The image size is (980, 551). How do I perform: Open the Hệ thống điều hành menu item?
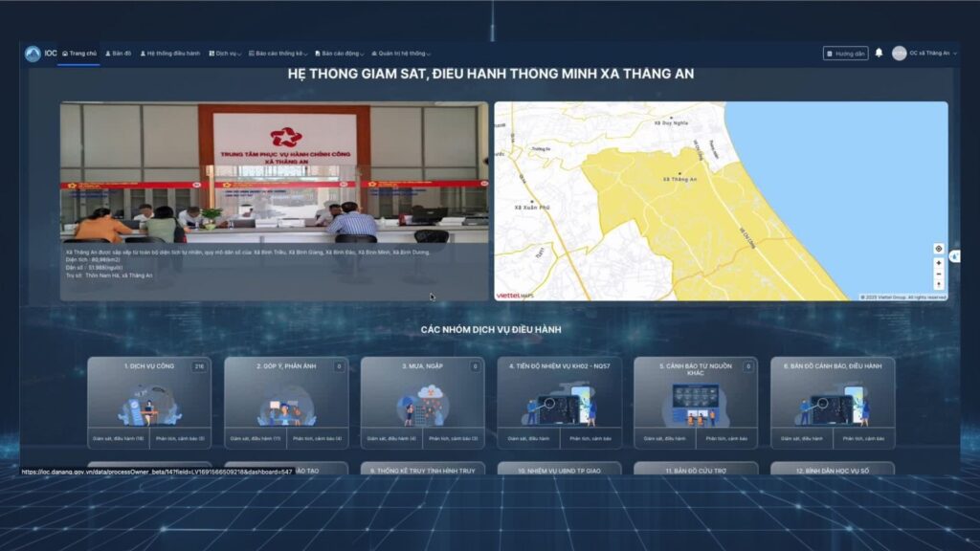point(170,54)
